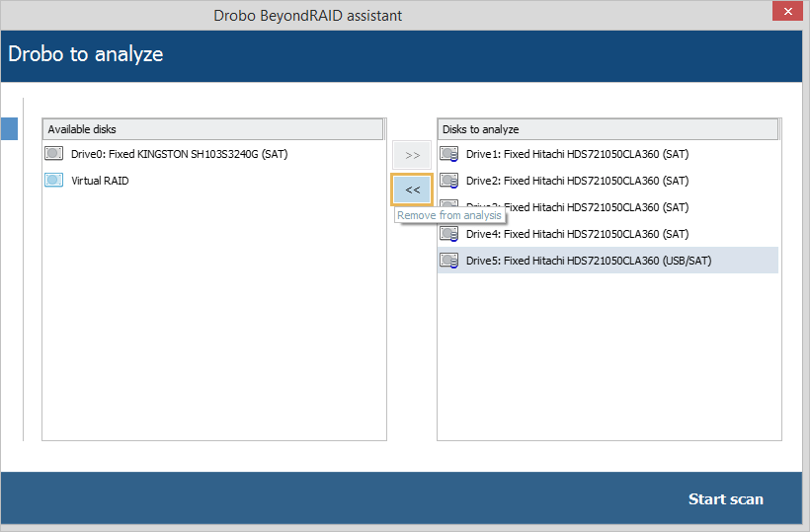Viewport: 810px width, 532px height.
Task: Click the Available disks column header
Action: (x=212, y=129)
